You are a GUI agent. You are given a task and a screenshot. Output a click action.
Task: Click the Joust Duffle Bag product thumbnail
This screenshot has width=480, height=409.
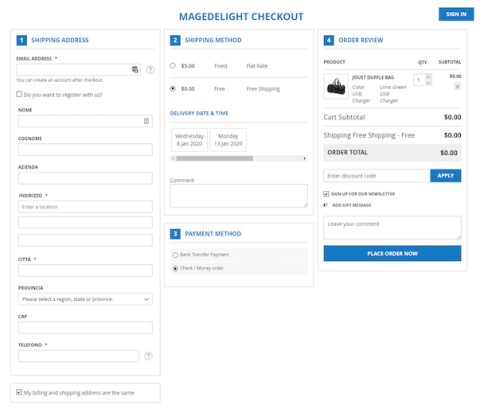tap(336, 86)
